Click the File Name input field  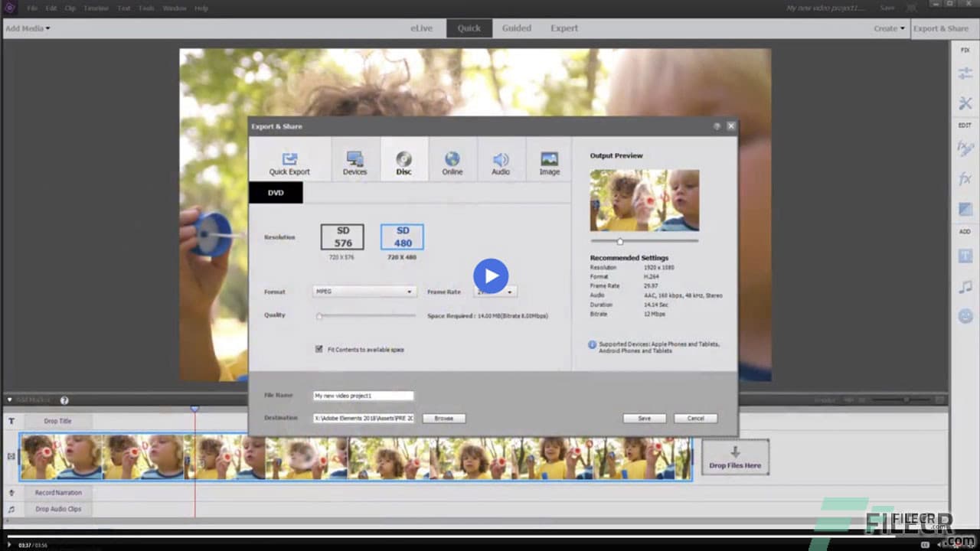click(x=363, y=395)
